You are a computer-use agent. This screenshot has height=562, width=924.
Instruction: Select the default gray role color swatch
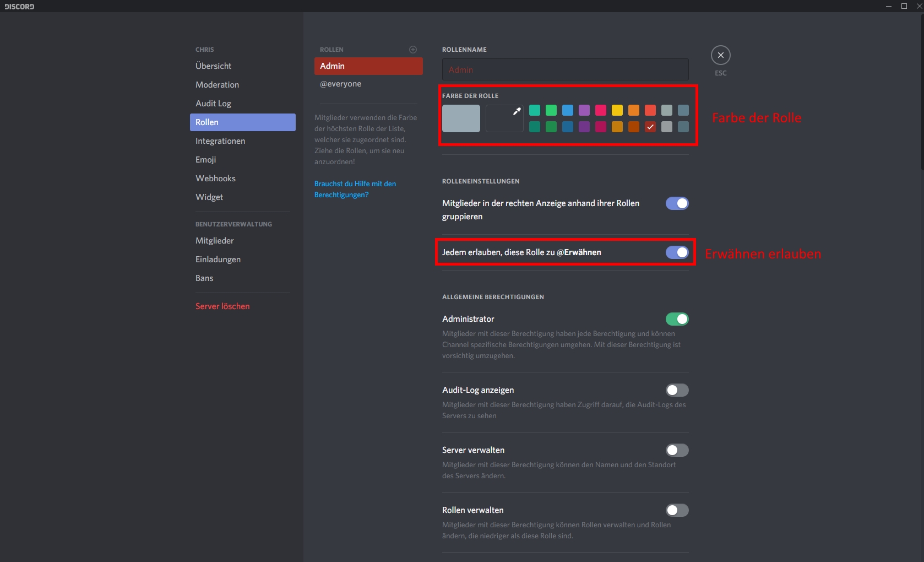pos(461,118)
